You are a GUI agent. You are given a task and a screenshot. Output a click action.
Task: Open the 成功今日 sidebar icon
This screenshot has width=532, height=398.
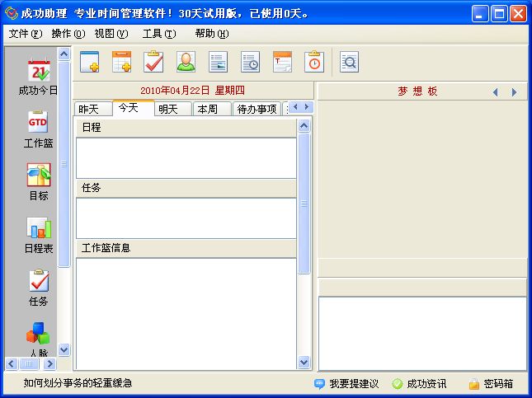39,71
